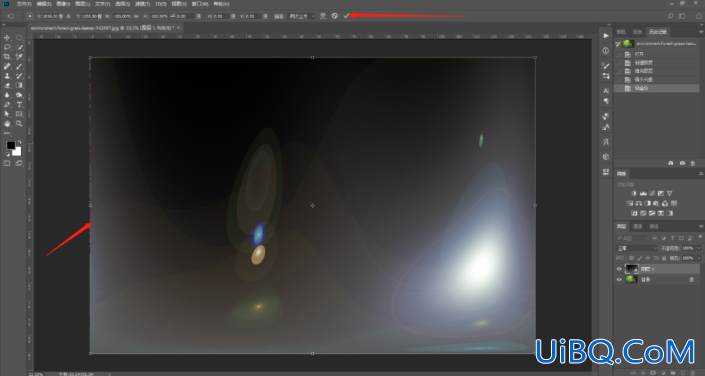Open the workspace switcher in top right

[682, 16]
